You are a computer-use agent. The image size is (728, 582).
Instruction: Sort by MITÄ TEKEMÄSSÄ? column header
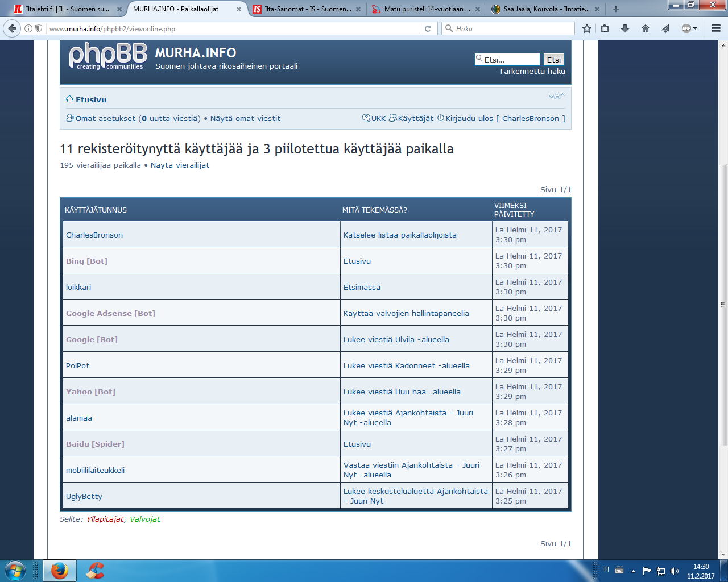tap(374, 210)
